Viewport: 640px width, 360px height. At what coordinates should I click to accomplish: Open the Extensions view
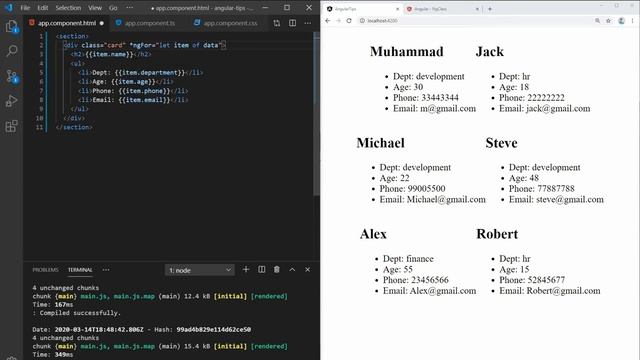(11, 126)
